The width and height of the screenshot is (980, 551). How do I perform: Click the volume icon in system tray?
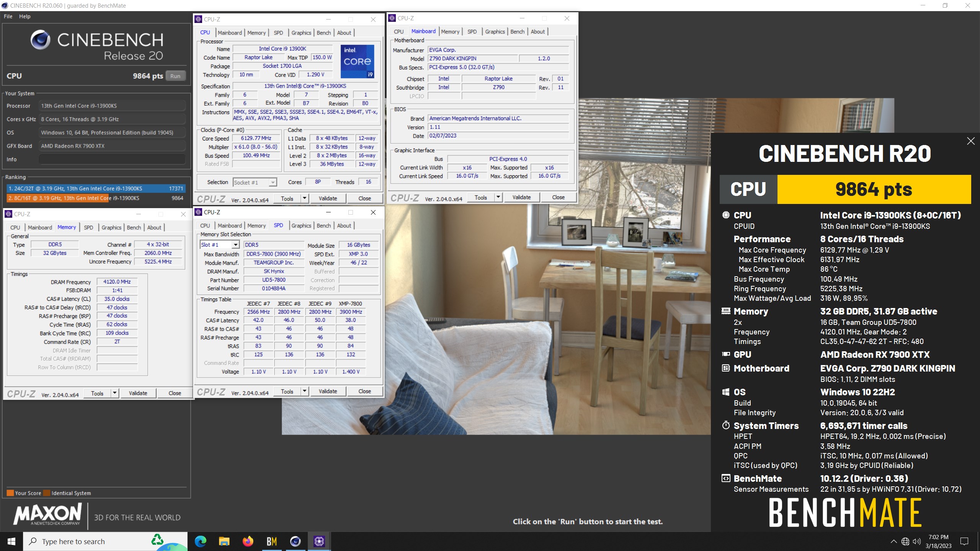click(x=916, y=541)
